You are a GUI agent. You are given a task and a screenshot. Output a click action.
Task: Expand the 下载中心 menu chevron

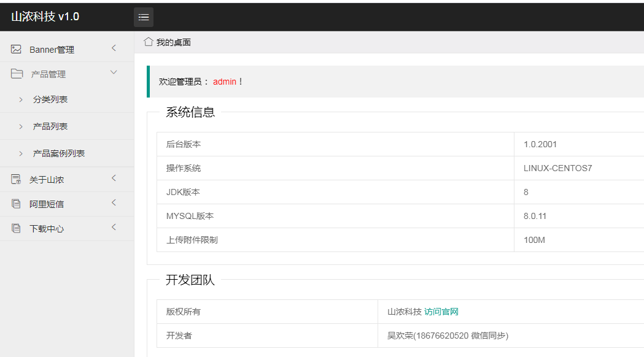pos(114,227)
